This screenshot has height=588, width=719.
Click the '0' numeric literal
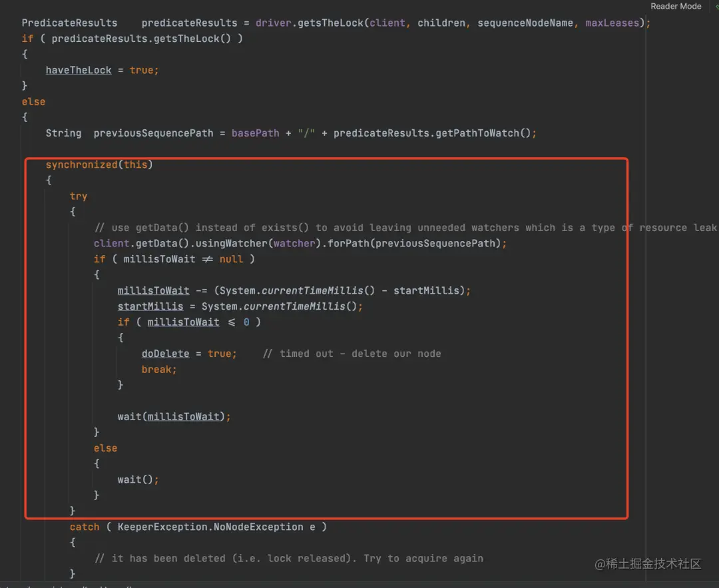tap(246, 322)
